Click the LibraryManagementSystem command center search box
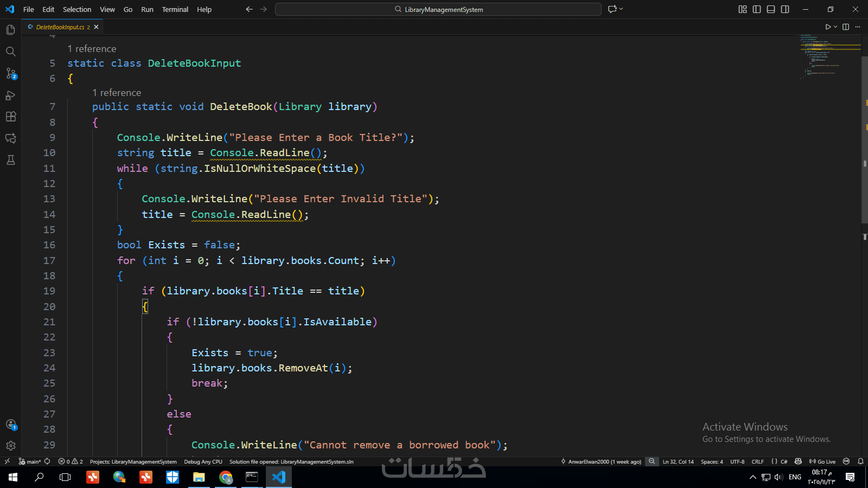Image resolution: width=868 pixels, height=488 pixels. [x=438, y=9]
